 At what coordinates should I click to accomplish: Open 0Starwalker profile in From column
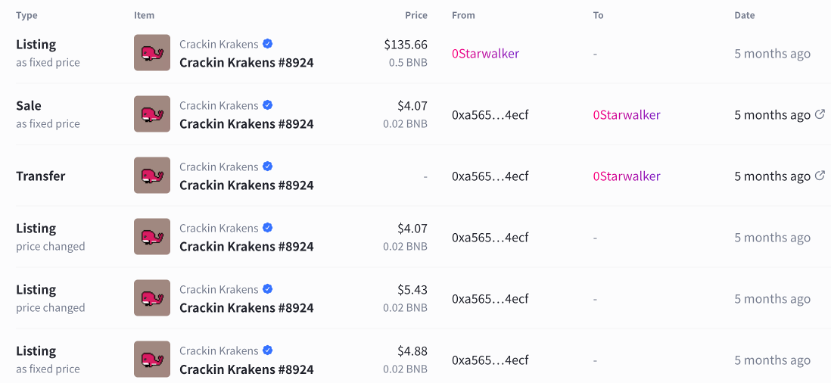click(486, 54)
